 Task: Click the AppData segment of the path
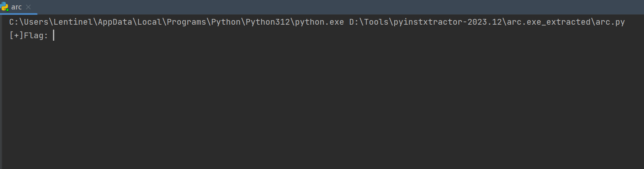[x=115, y=22]
